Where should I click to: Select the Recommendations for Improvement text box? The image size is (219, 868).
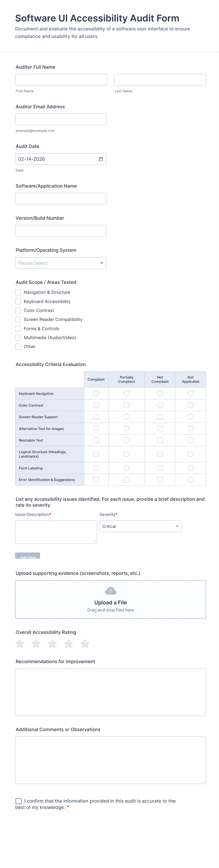pyautogui.click(x=110, y=692)
